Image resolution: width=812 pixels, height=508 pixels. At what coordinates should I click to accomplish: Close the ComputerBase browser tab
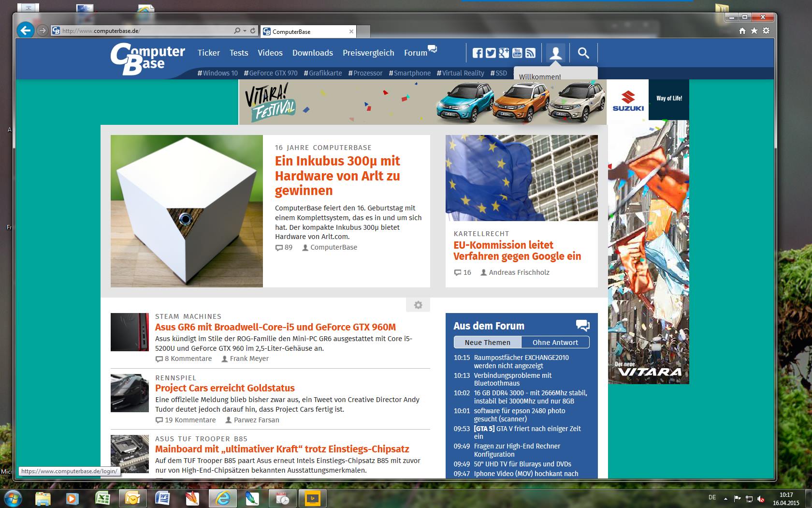[351, 31]
